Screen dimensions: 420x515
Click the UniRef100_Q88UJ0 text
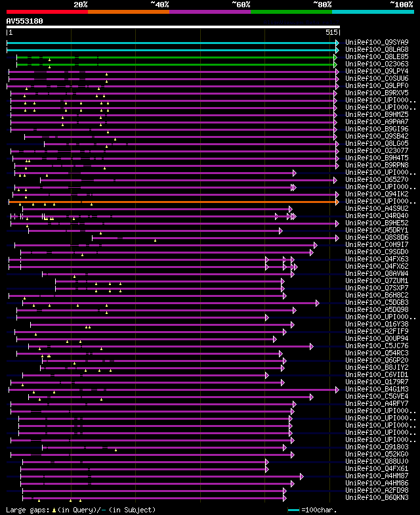[x=377, y=461]
